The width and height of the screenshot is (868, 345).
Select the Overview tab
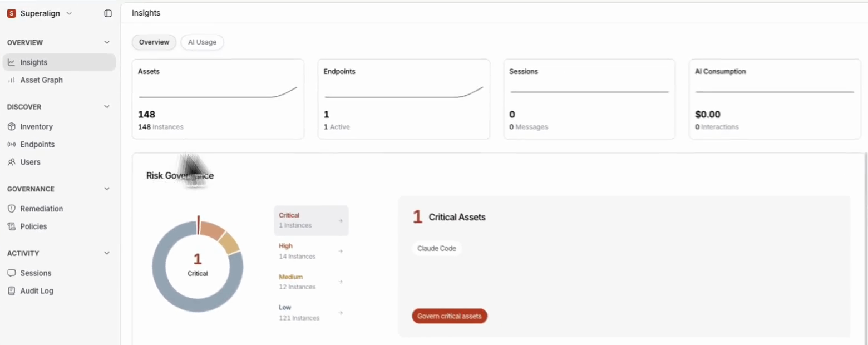click(154, 42)
